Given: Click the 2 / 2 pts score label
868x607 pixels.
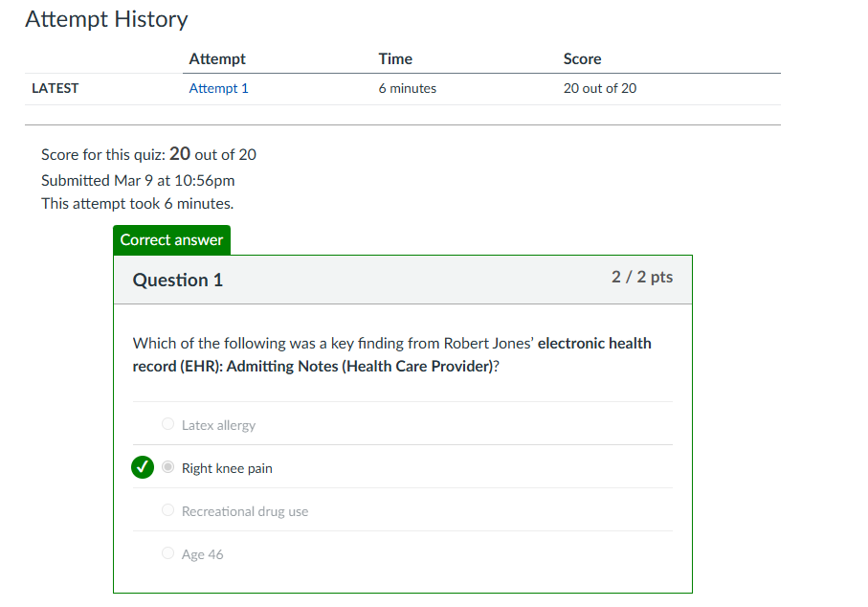Looking at the screenshot, I should [641, 278].
